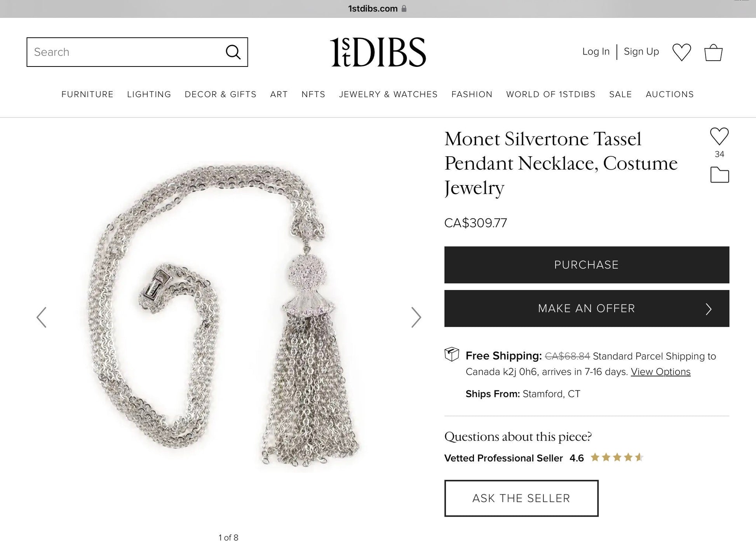Open the View Options shipping link
The width and height of the screenshot is (756, 556).
[x=660, y=372]
